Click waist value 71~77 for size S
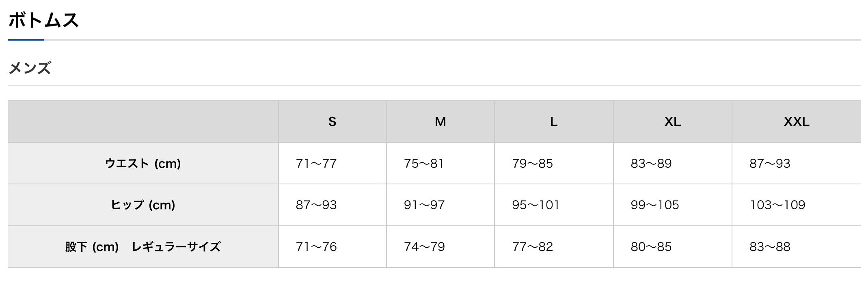This screenshot has height=281, width=868. 316,164
